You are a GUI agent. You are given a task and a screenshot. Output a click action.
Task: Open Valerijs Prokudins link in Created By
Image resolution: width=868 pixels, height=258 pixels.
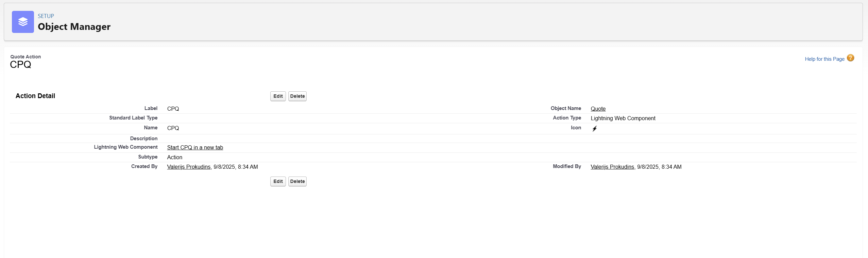click(x=189, y=167)
